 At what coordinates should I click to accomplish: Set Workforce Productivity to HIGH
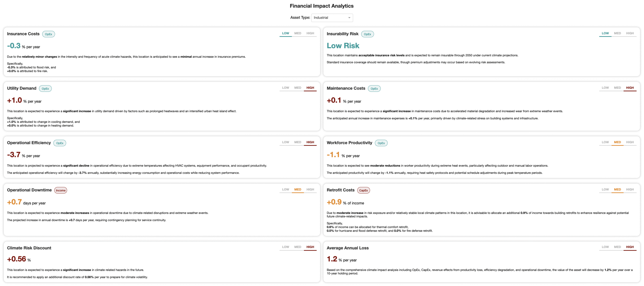point(630,142)
